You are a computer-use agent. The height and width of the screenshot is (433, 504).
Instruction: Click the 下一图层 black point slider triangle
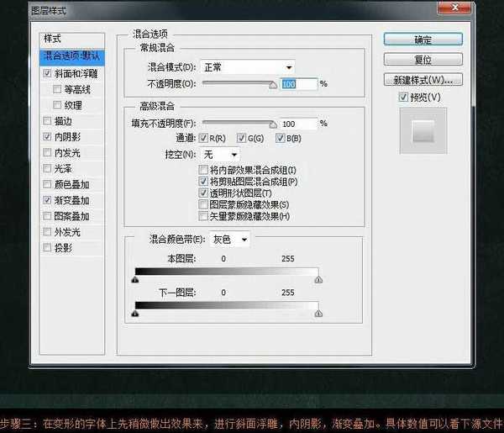pyautogui.click(x=135, y=313)
